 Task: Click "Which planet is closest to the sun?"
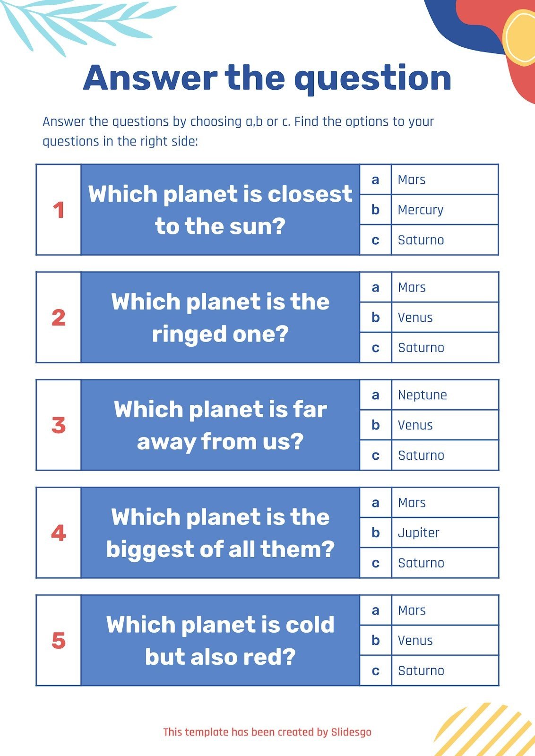click(220, 210)
